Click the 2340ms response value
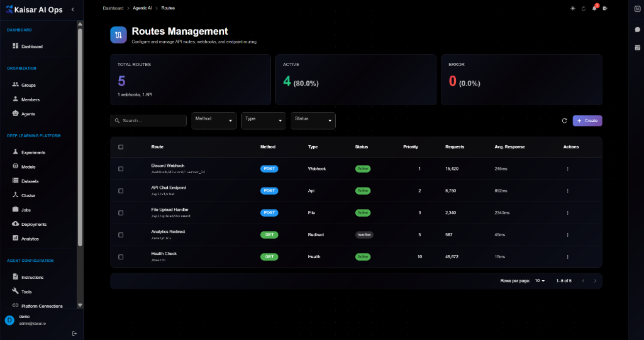The width and height of the screenshot is (644, 340). (x=502, y=213)
